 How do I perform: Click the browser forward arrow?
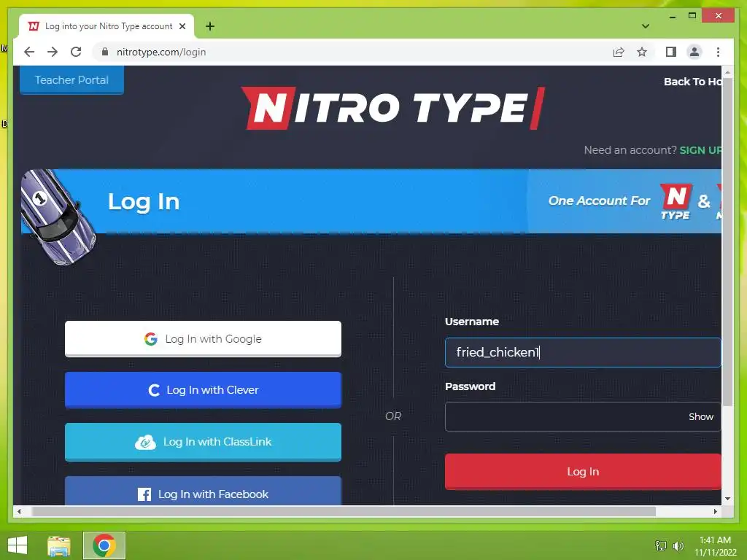point(53,52)
